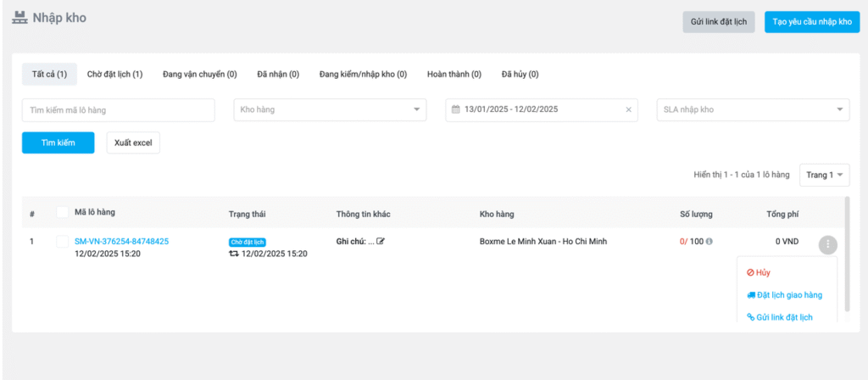
Task: Click the Boxme Le Minh Xuan - Ho Chi Minh cell
Action: [543, 242]
